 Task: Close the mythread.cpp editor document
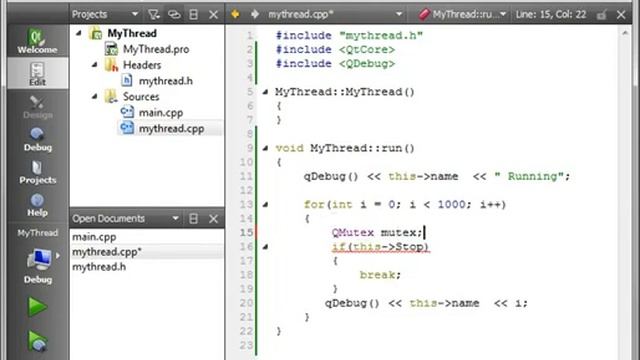[621, 15]
